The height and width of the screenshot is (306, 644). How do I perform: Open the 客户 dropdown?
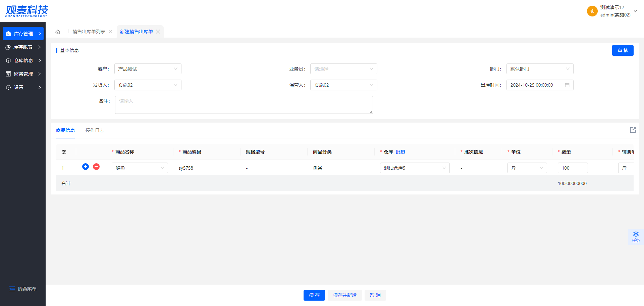coord(148,69)
